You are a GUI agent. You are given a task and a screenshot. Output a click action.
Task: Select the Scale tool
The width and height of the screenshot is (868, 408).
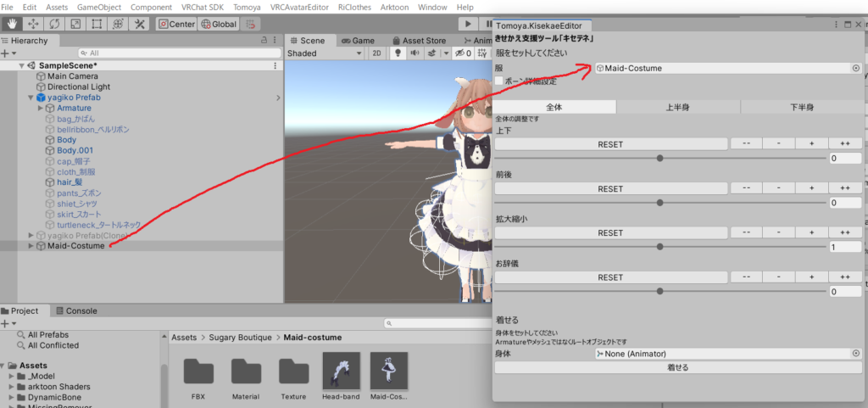click(75, 24)
